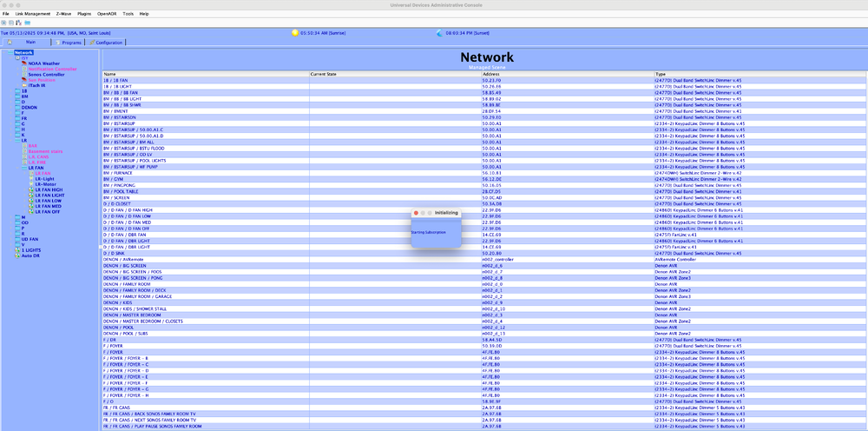Screen dimensions: 868x431
Task: Sort by Current State column header
Action: pyautogui.click(x=395, y=74)
